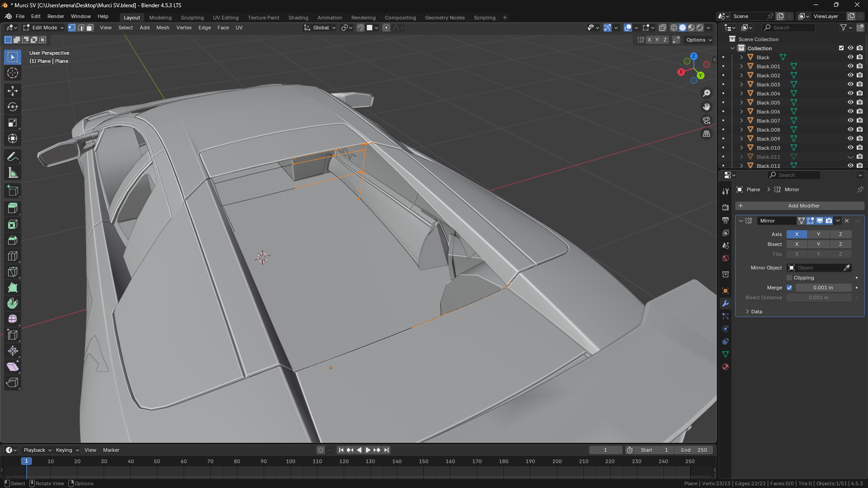Viewport: 868px width, 488px height.
Task: Open the Keying dropdown
Action: pyautogui.click(x=67, y=450)
